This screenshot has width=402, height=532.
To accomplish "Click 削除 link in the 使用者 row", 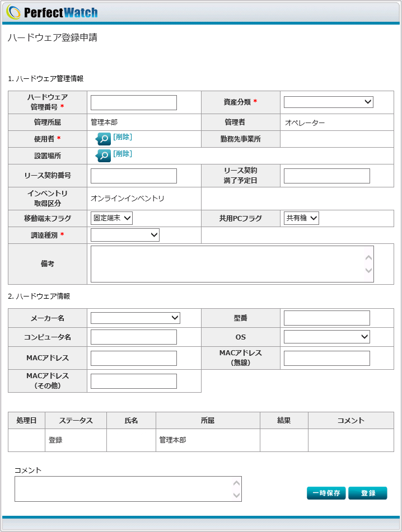I will pos(123,137).
